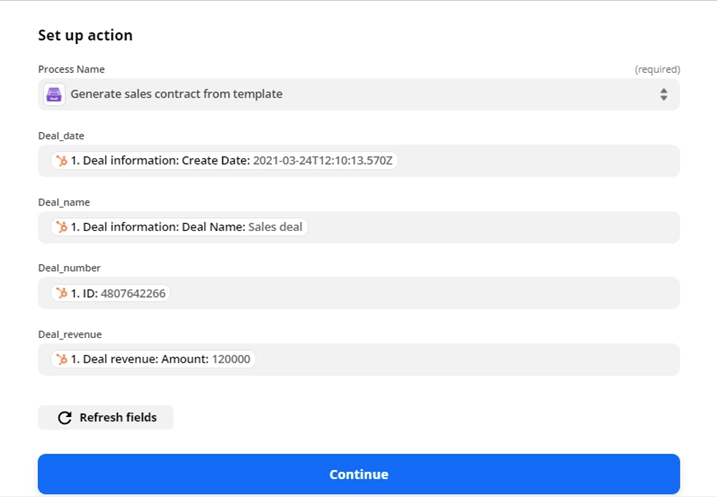Select the Amount: 120000 pill
The width and height of the screenshot is (717, 498).
(153, 359)
